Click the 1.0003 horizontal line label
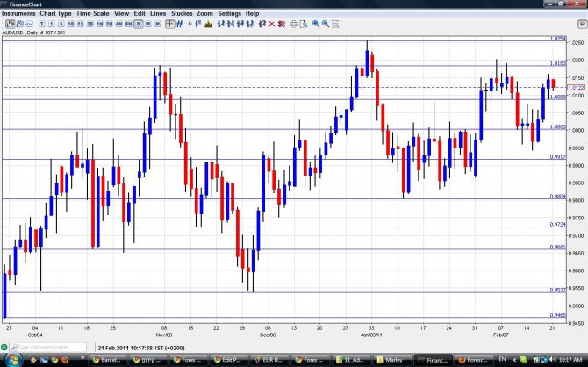 pos(558,126)
